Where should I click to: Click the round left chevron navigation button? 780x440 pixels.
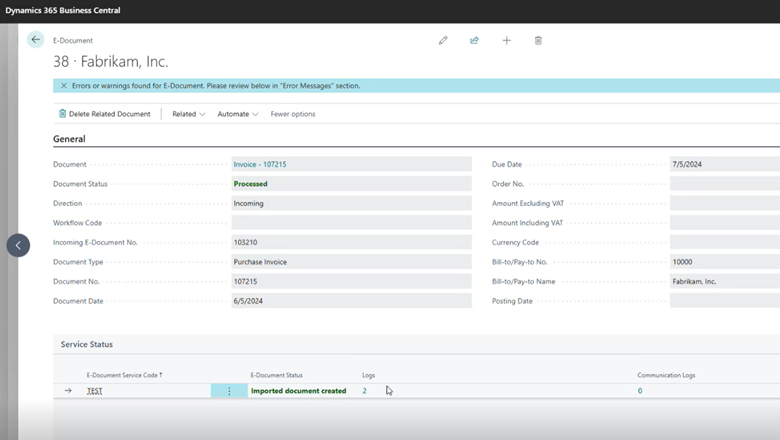point(18,245)
